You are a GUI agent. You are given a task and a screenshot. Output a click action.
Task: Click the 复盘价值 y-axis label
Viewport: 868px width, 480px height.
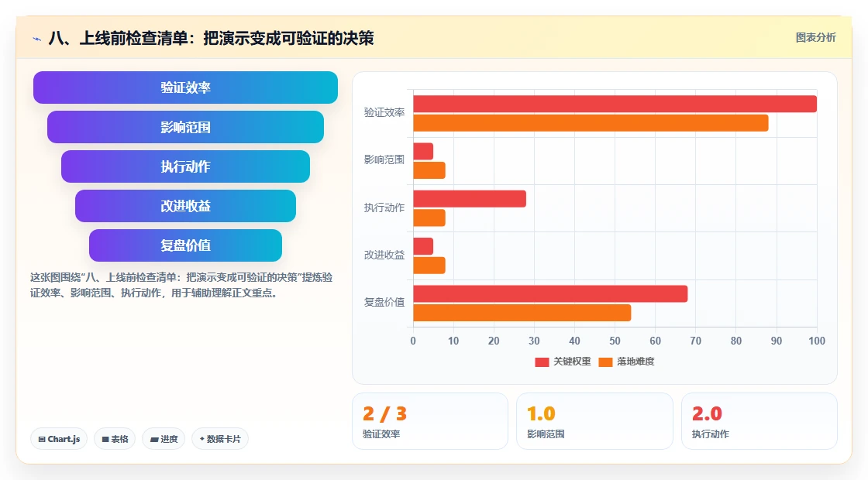384,303
